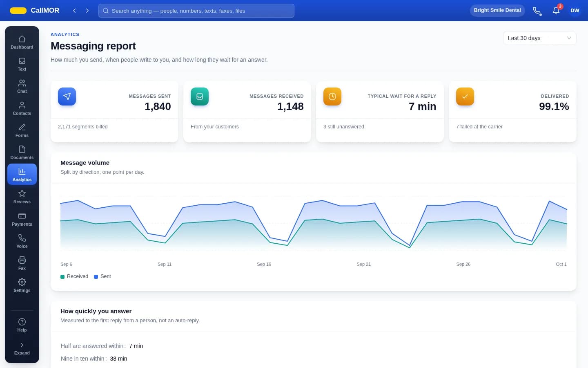This screenshot has width=588, height=368.
Task: Click the 7 min typical wait value
Action: coord(423,106)
